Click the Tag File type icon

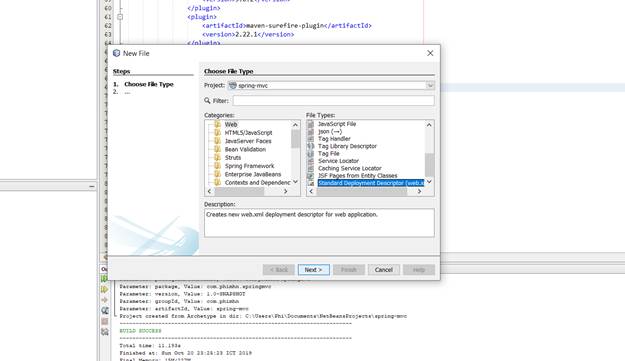[x=311, y=153]
